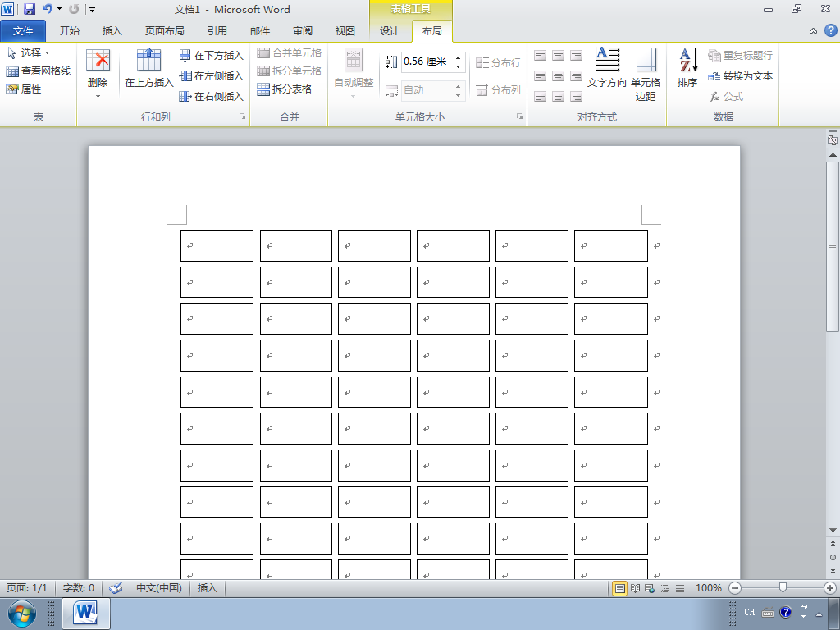Click the proofing check icon in status bar
840x630 pixels.
click(116, 588)
